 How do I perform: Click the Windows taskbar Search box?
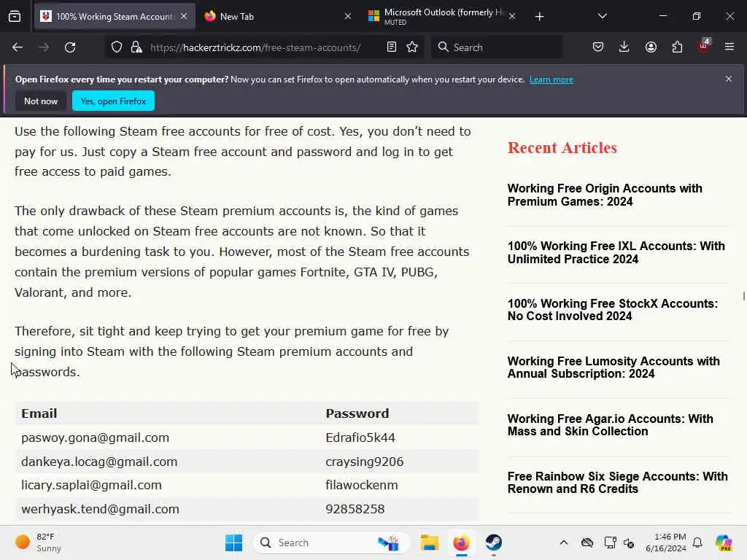click(332, 542)
